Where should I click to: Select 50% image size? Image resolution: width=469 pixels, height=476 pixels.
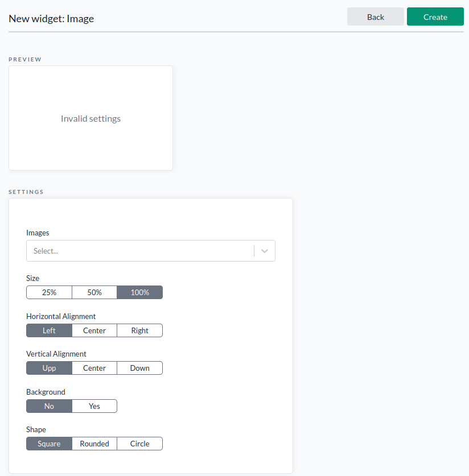coord(94,292)
